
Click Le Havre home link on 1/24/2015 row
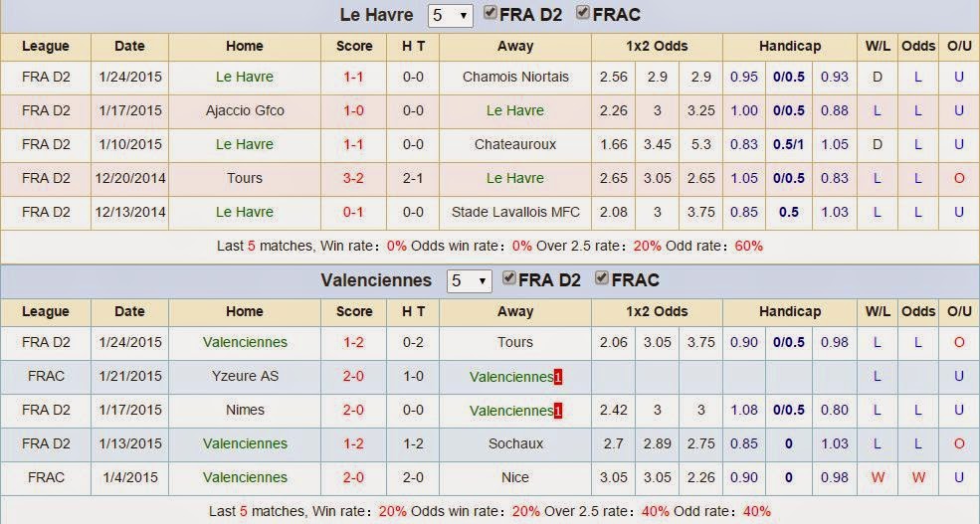tap(245, 77)
